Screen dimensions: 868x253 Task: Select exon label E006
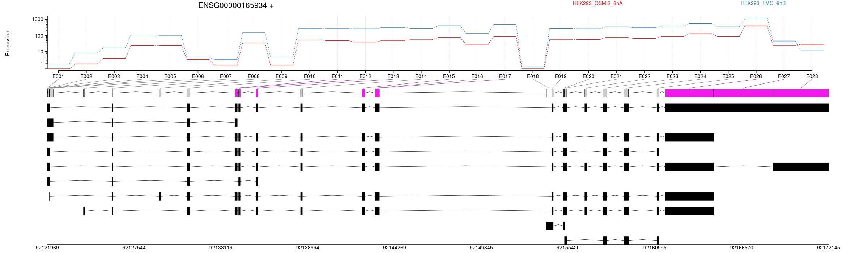[x=198, y=76]
